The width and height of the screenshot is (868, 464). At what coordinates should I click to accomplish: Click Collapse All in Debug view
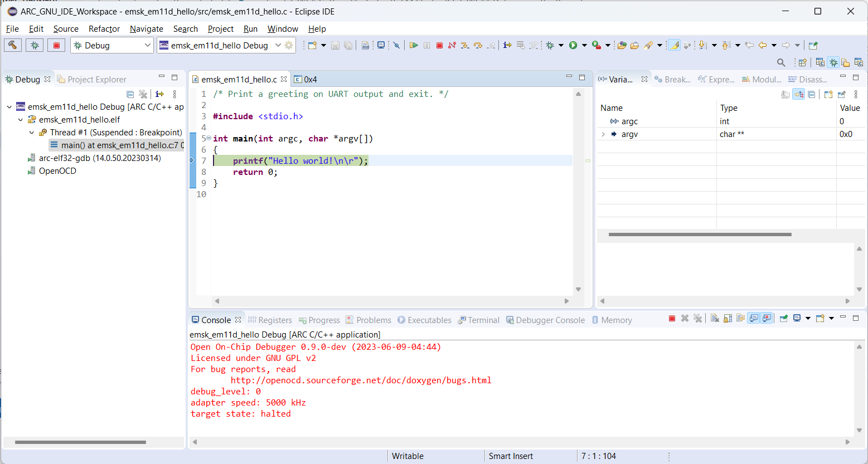click(x=130, y=94)
